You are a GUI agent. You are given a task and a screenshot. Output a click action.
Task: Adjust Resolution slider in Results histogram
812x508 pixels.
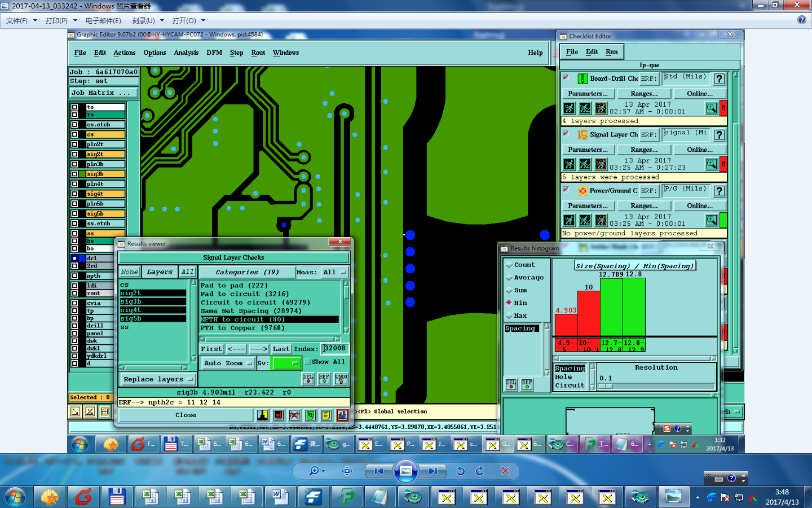(x=606, y=386)
